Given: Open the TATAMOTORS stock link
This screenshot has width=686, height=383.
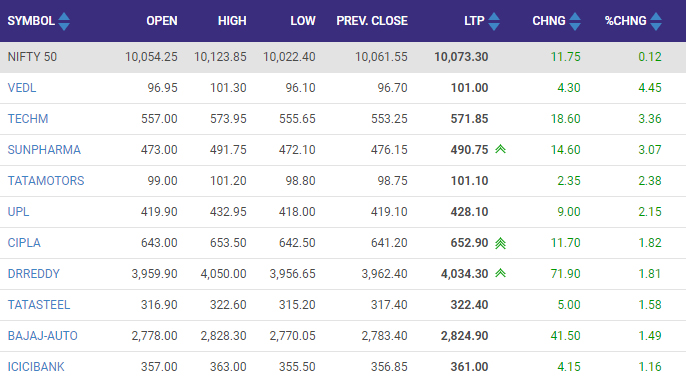Looking at the screenshot, I should 46,181.
